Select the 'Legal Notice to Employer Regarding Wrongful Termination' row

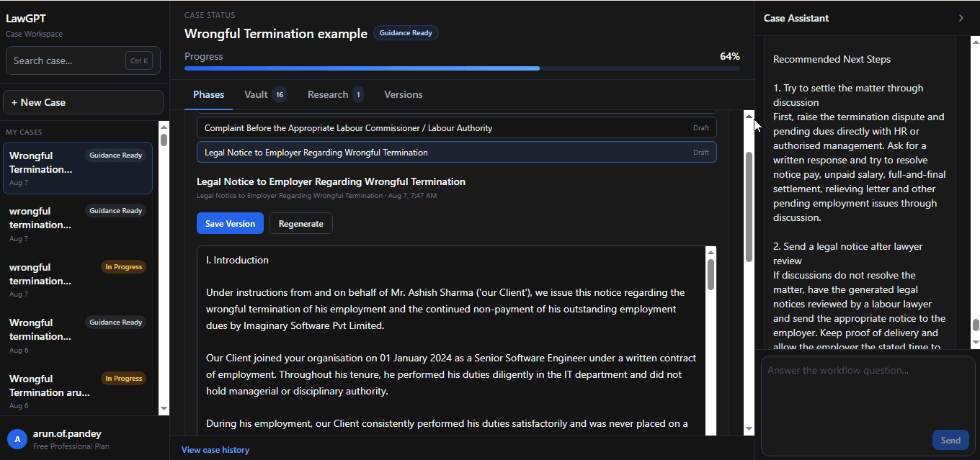point(457,152)
